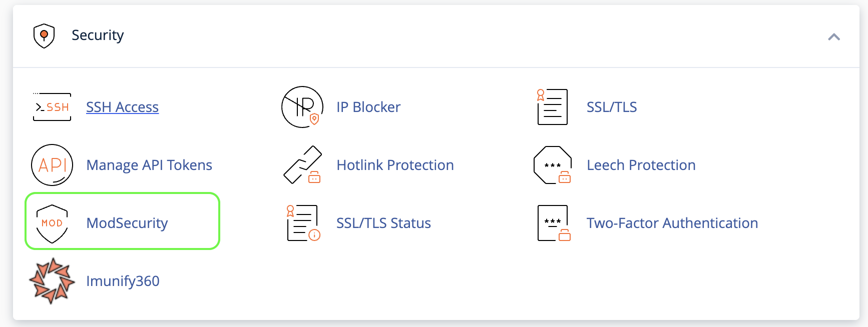Open the Hotlink Protection text link

click(x=395, y=165)
